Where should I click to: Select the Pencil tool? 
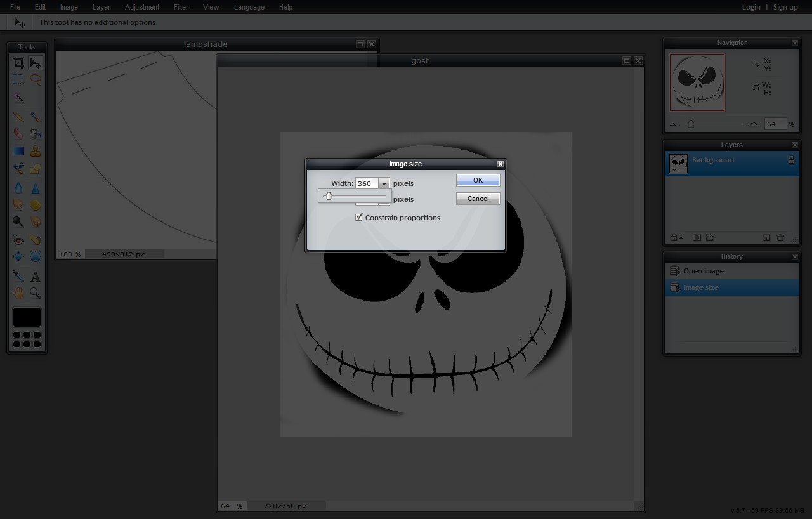click(x=18, y=117)
